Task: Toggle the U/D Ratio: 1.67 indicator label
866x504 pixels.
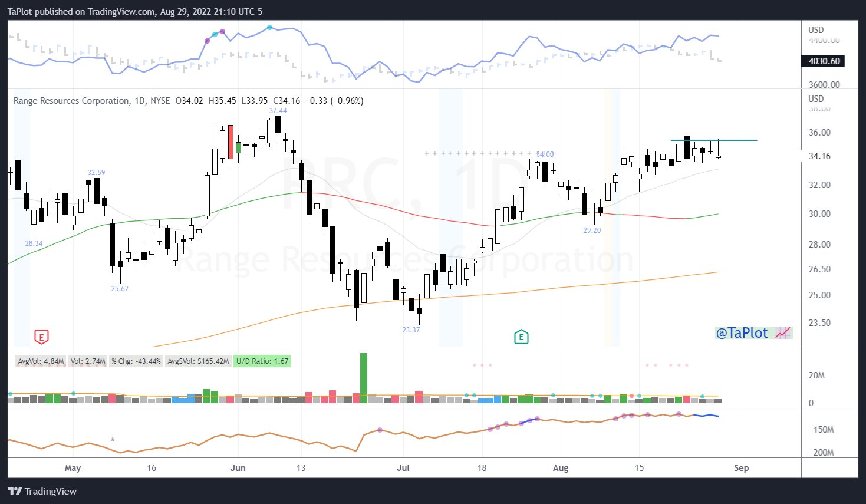Action: [261, 361]
